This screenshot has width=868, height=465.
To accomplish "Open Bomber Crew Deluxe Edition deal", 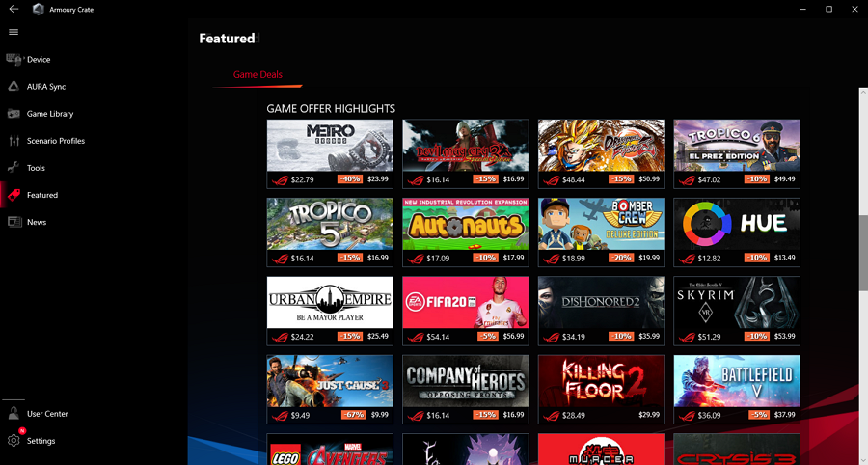I will [601, 232].
